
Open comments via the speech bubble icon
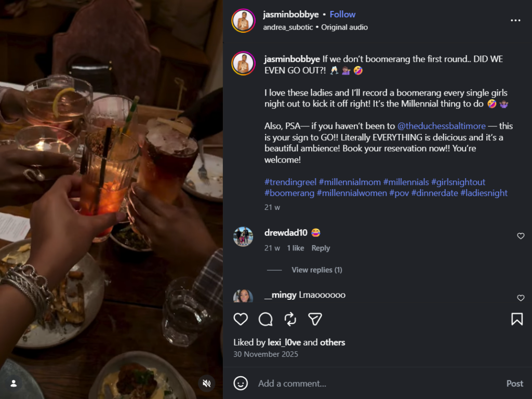click(265, 319)
